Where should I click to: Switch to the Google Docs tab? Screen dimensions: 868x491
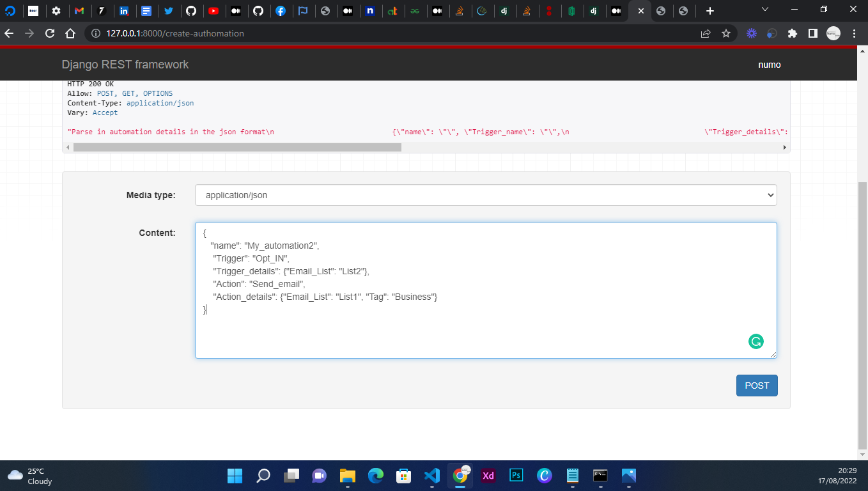coord(146,11)
